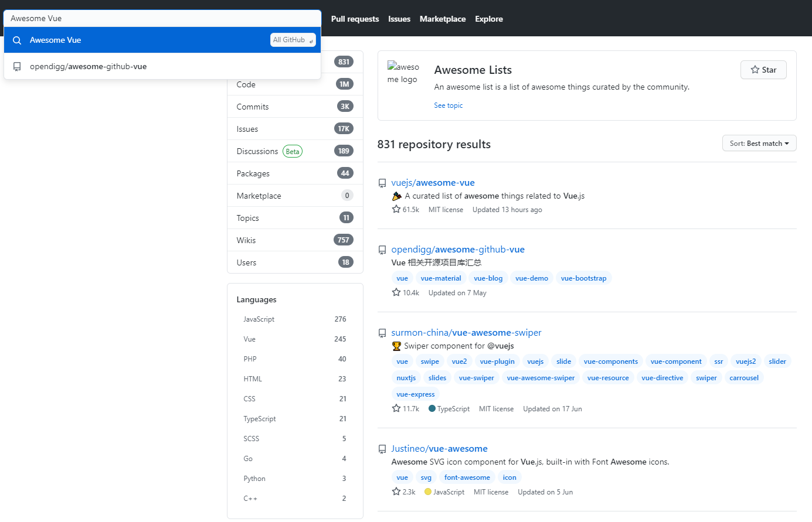Viewport: 812px width, 522px height.
Task: Filter by PHP language
Action: [x=295, y=359]
